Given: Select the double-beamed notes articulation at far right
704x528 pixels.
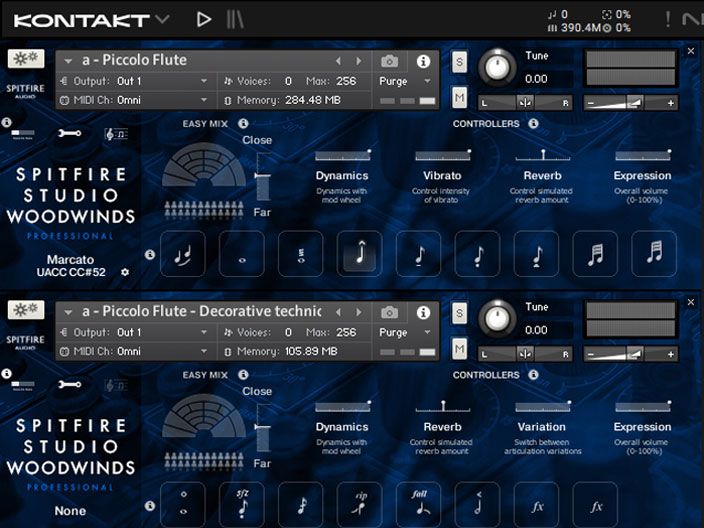Looking at the screenshot, I should (654, 254).
